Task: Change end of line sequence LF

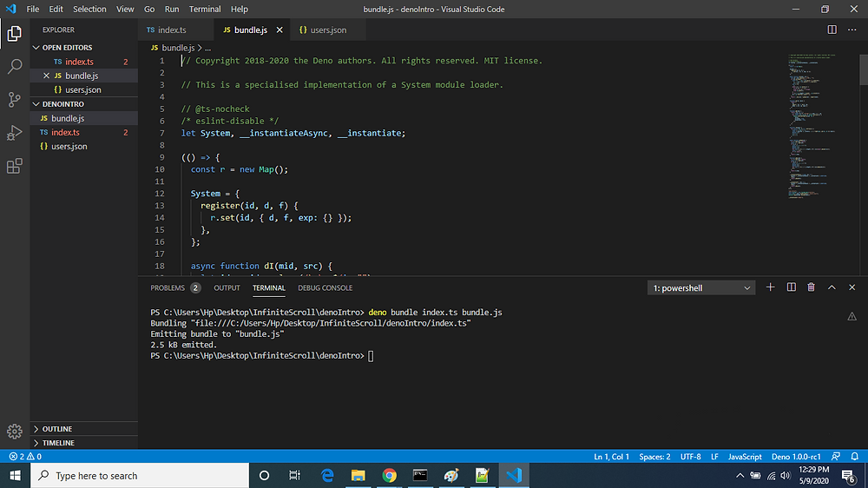Action: 714,457
